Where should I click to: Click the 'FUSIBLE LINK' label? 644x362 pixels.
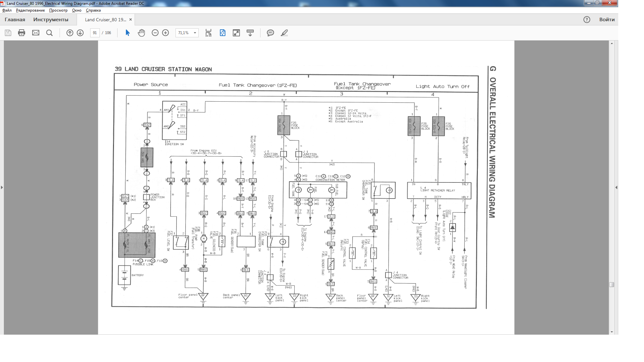[143, 265]
